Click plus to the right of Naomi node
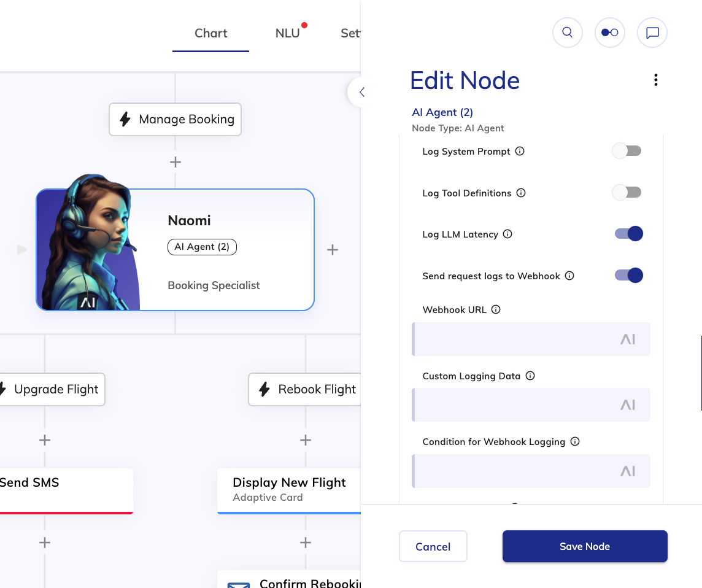Viewport: 702px width, 588px height. [x=333, y=250]
